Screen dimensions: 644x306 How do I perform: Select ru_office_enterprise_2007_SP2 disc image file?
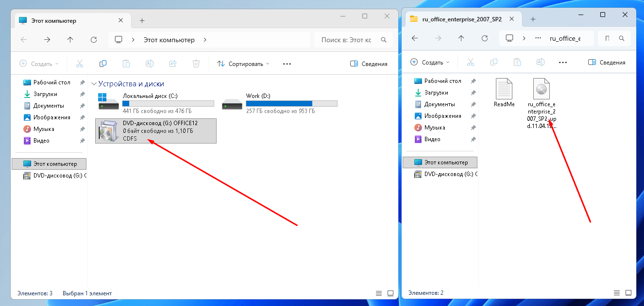click(541, 103)
